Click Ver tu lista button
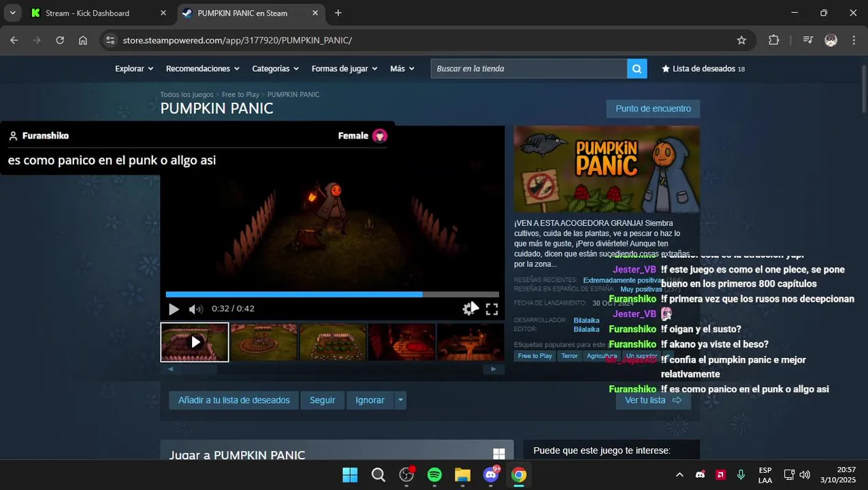The height and width of the screenshot is (490, 868). click(653, 400)
